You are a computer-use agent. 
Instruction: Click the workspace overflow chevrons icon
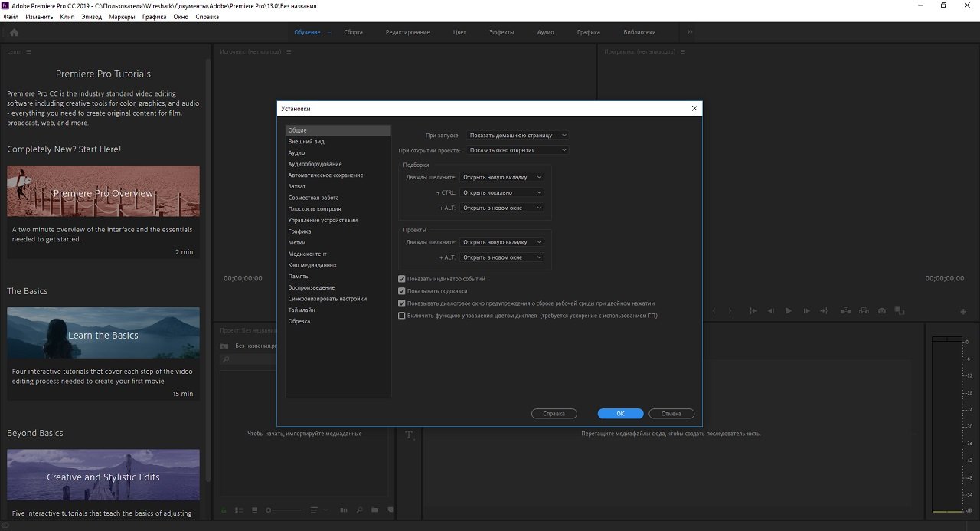tap(690, 32)
